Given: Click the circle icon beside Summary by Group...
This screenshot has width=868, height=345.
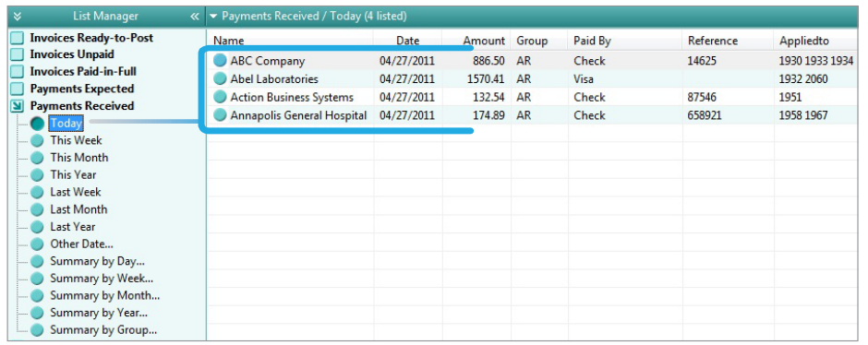Looking at the screenshot, I should 37,330.
